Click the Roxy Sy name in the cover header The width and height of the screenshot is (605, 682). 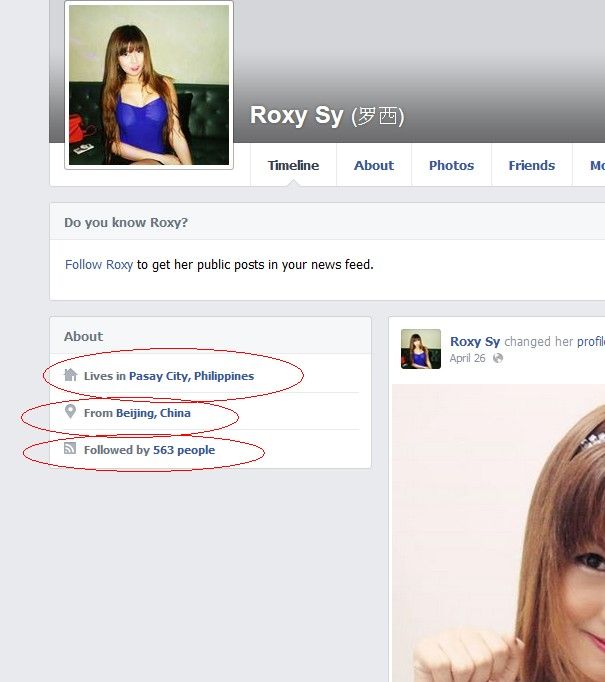click(296, 115)
